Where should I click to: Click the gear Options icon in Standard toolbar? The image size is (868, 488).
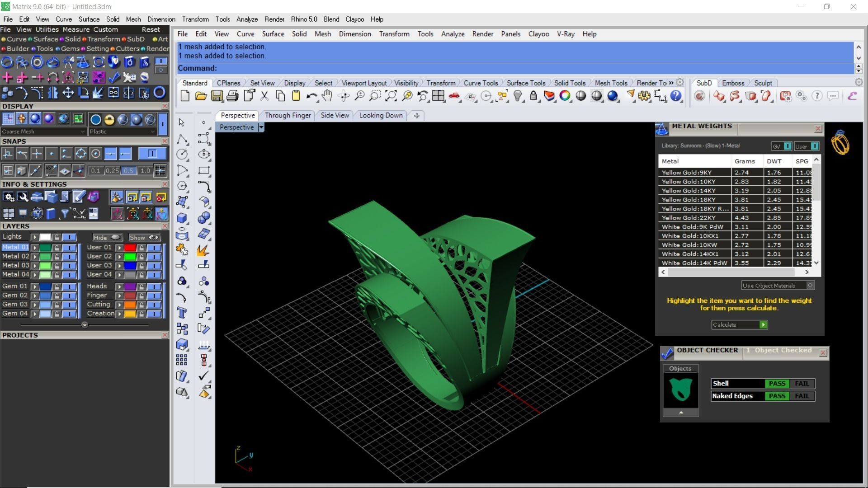[644, 96]
